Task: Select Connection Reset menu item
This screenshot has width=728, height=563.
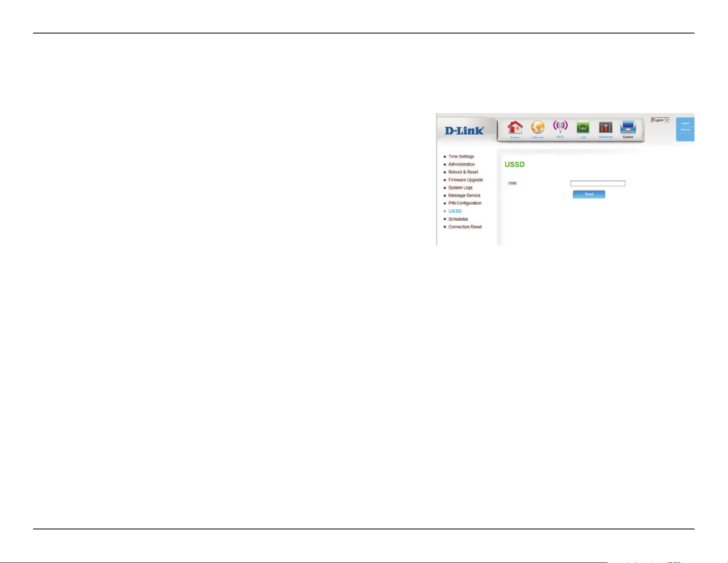Action: point(465,227)
